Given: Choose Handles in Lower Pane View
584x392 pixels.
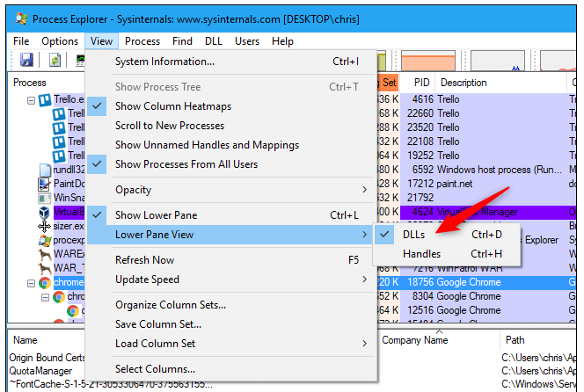Looking at the screenshot, I should pyautogui.click(x=422, y=254).
